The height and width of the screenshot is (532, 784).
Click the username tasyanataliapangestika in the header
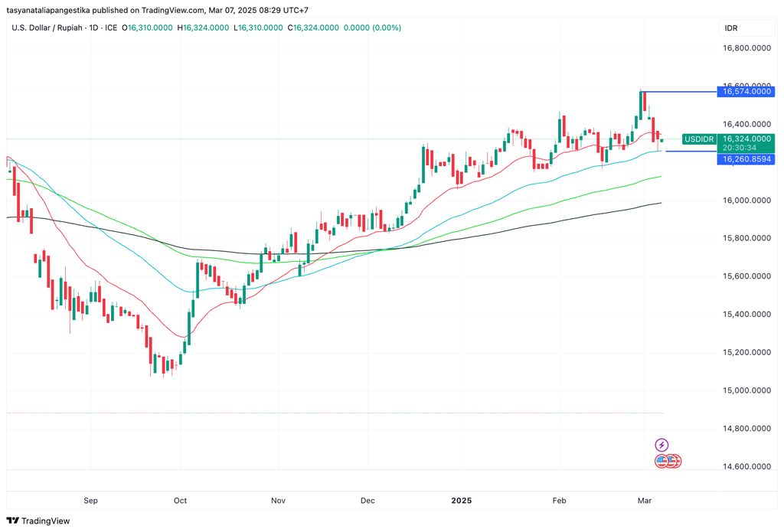tap(48, 10)
